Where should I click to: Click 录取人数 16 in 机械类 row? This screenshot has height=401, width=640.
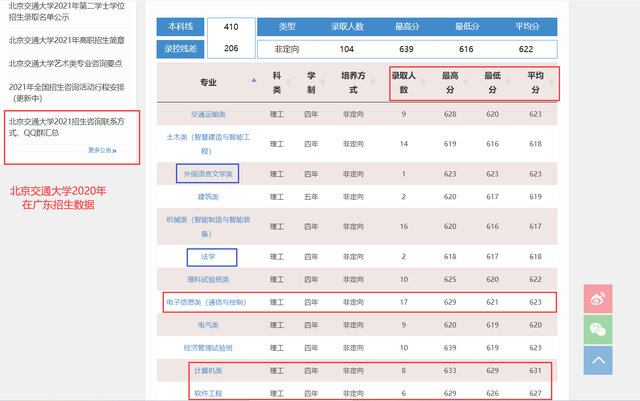click(x=404, y=227)
